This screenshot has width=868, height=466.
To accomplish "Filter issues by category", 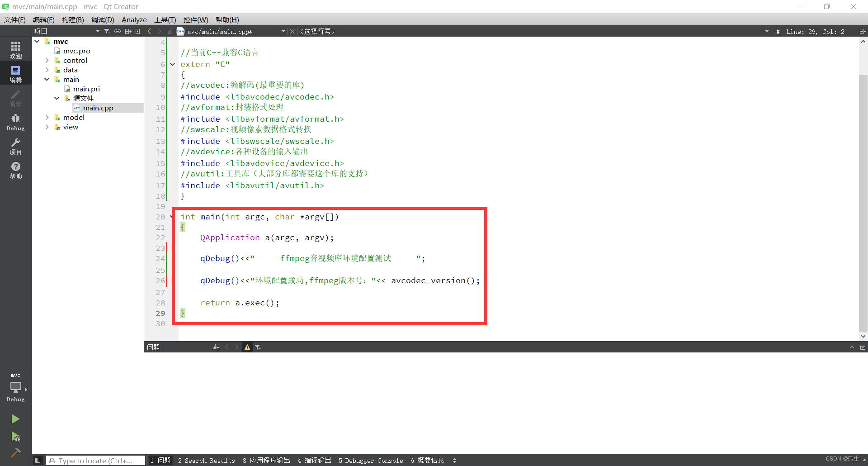I will pyautogui.click(x=258, y=347).
